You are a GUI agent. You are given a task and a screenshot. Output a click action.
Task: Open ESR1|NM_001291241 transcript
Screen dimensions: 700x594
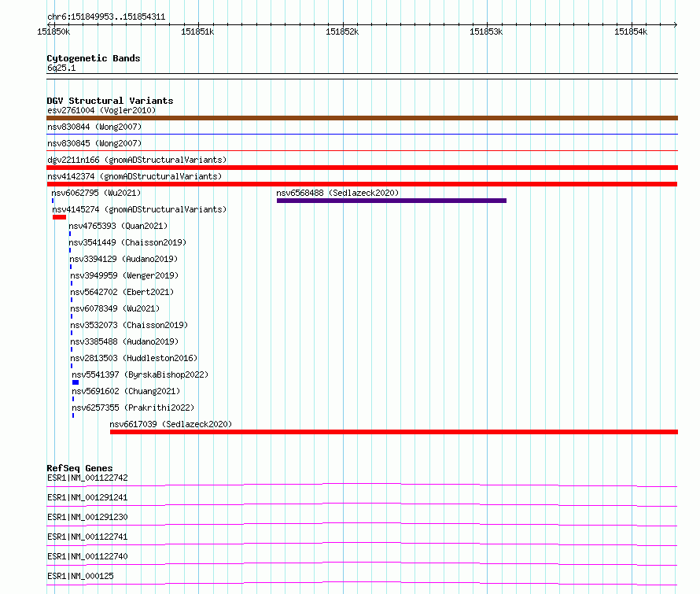pos(87,497)
